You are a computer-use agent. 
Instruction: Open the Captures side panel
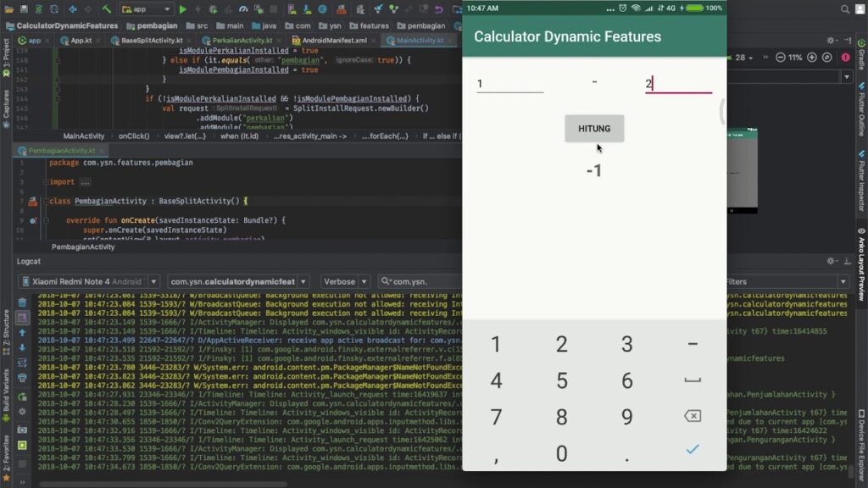pyautogui.click(x=6, y=109)
